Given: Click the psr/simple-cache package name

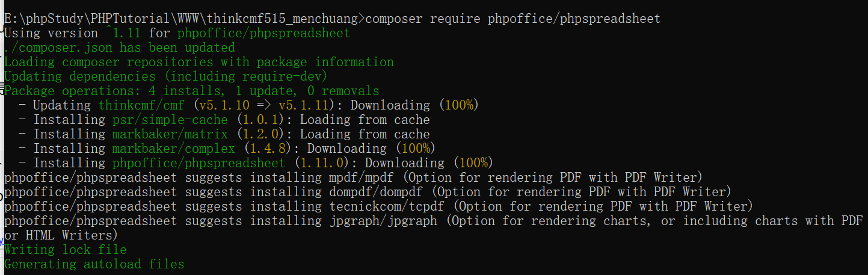Looking at the screenshot, I should coord(170,120).
